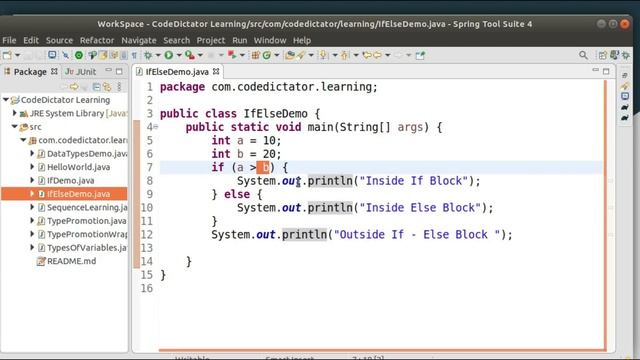Click the New Java Package icon
Image resolution: width=640 pixels, height=360 pixels.
(256, 55)
